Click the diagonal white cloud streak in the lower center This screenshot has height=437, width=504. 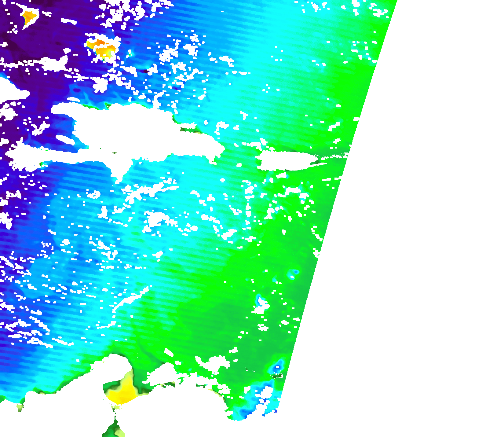(x=131, y=298)
